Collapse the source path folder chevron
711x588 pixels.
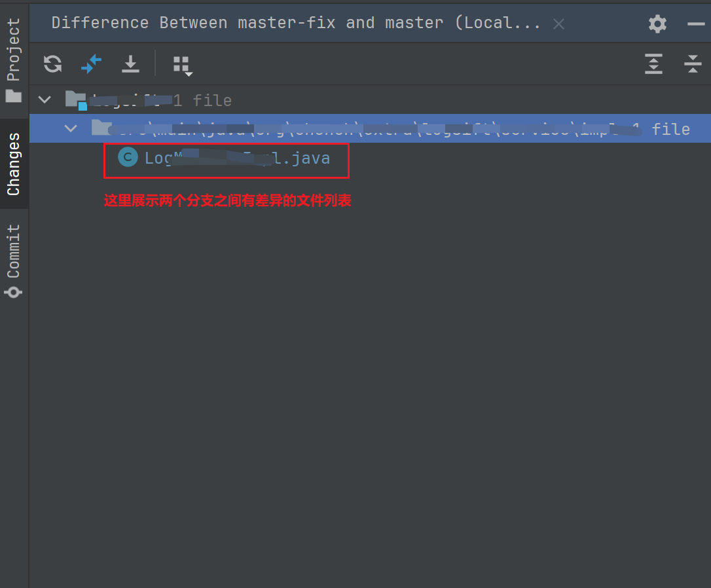coord(71,128)
